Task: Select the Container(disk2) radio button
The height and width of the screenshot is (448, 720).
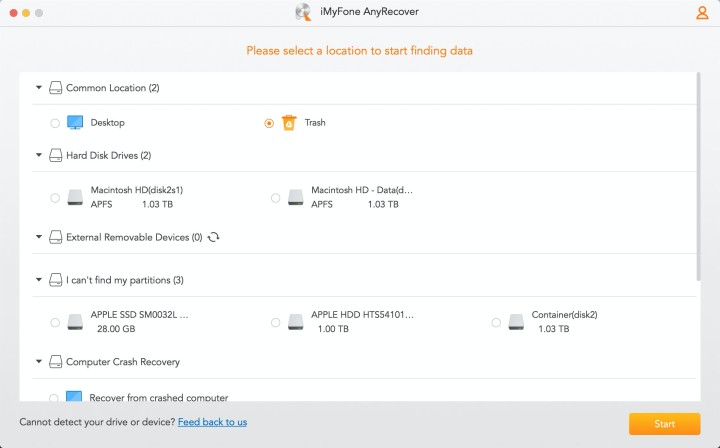Action: tap(496, 322)
